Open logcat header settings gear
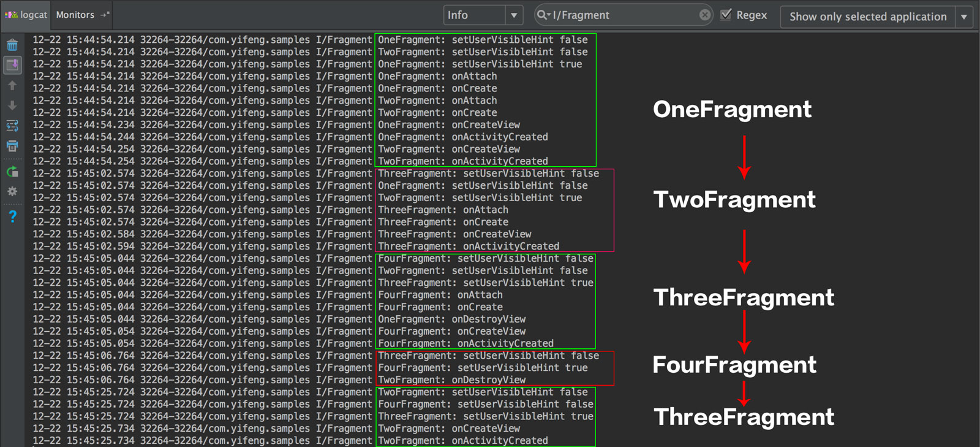 coord(12,192)
